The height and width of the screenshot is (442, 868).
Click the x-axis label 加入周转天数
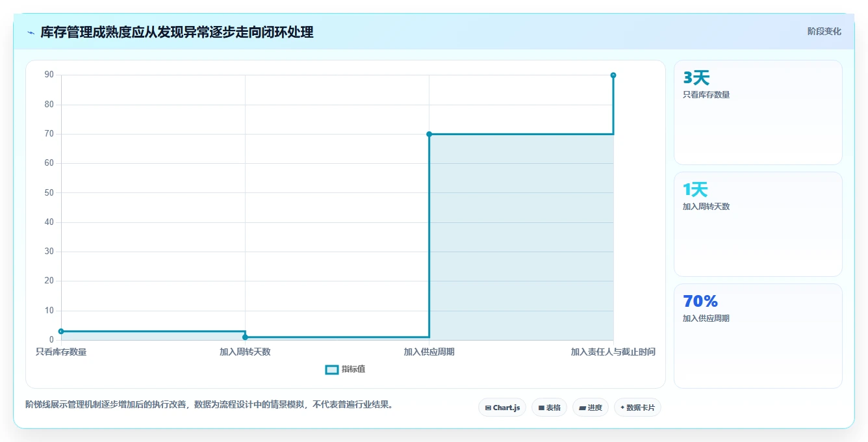click(x=245, y=352)
